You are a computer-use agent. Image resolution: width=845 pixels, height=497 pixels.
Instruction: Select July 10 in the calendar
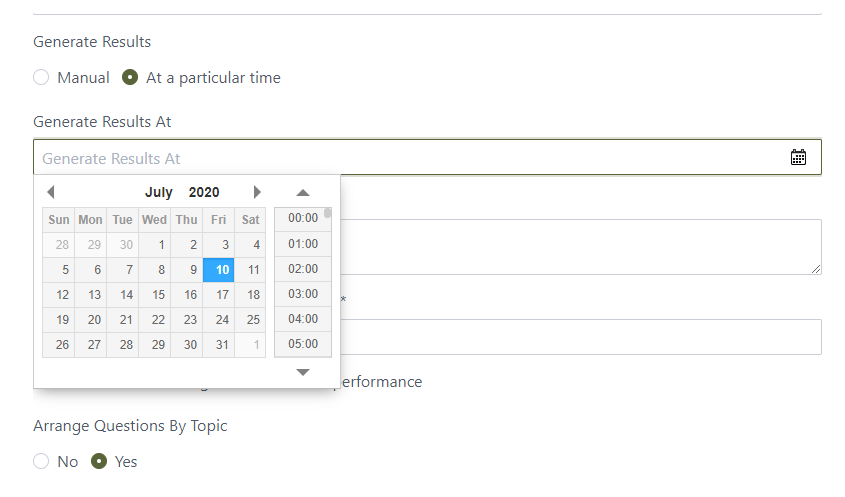(x=219, y=270)
